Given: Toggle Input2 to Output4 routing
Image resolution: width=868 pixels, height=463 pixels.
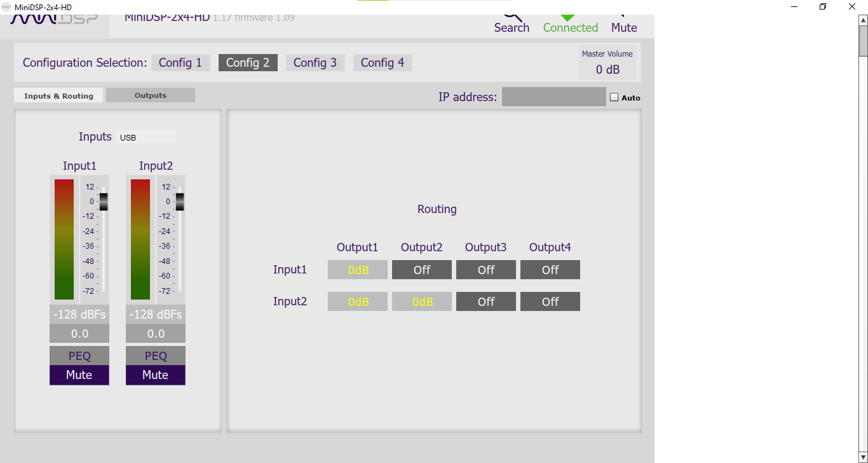Looking at the screenshot, I should [550, 301].
